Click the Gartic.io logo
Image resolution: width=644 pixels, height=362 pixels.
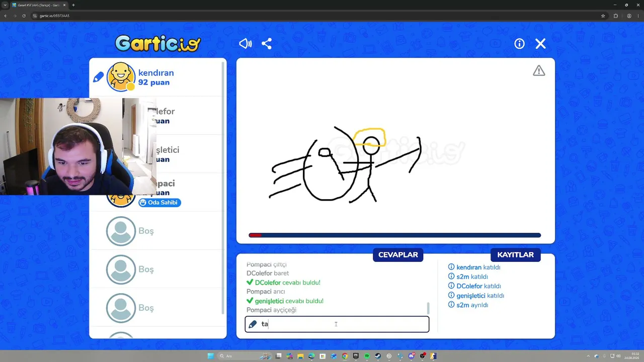[158, 43]
